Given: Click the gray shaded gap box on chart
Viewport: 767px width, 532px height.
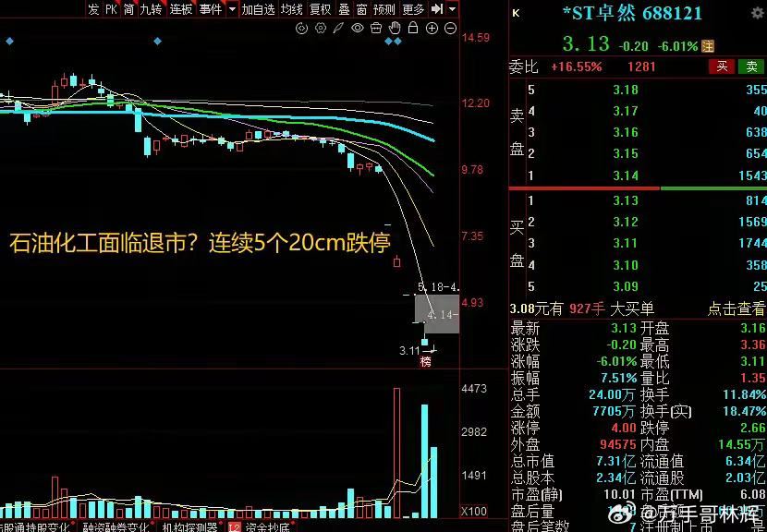Looking at the screenshot, I should (437, 314).
